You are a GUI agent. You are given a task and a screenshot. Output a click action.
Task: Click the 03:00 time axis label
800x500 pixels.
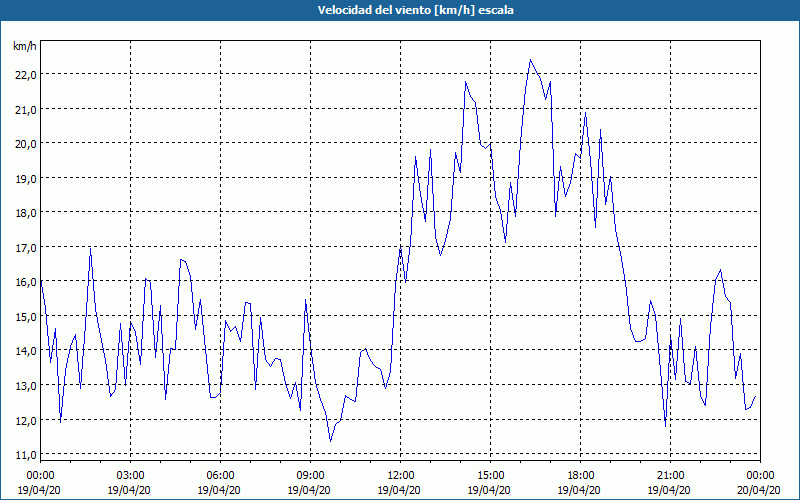(x=130, y=476)
